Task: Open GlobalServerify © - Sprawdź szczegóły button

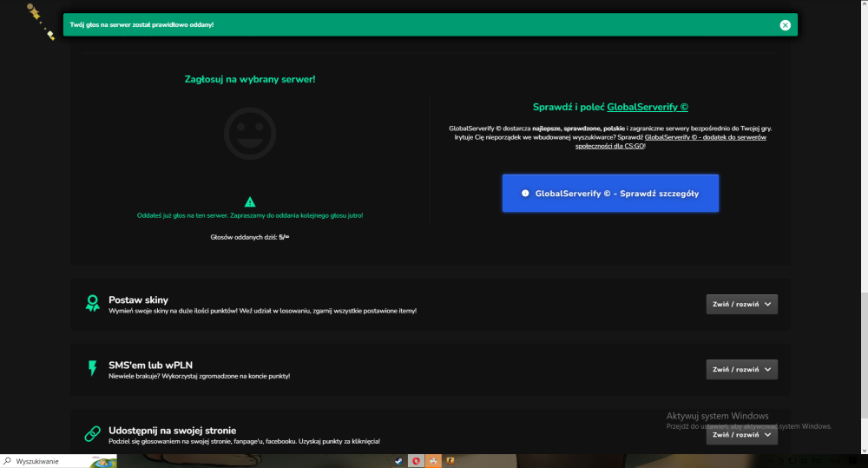Action: [610, 194]
